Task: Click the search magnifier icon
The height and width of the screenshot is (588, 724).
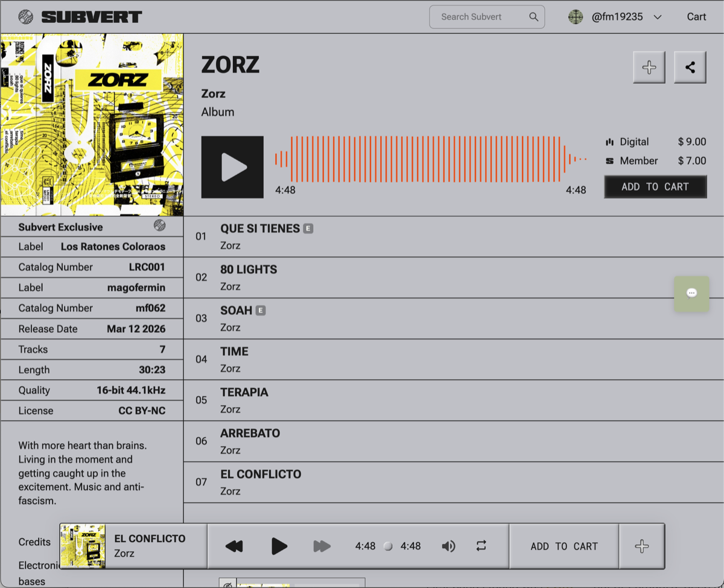Action: pos(533,17)
